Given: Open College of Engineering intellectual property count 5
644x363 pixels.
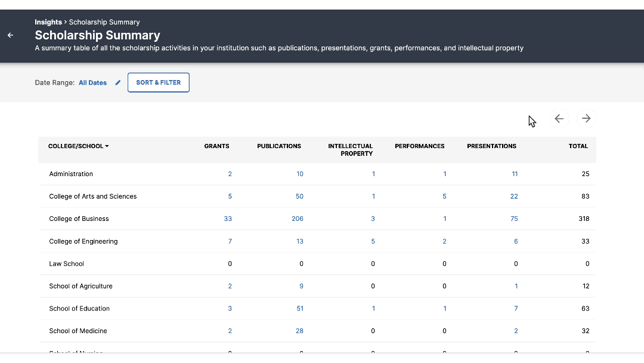Looking at the screenshot, I should click(373, 242).
